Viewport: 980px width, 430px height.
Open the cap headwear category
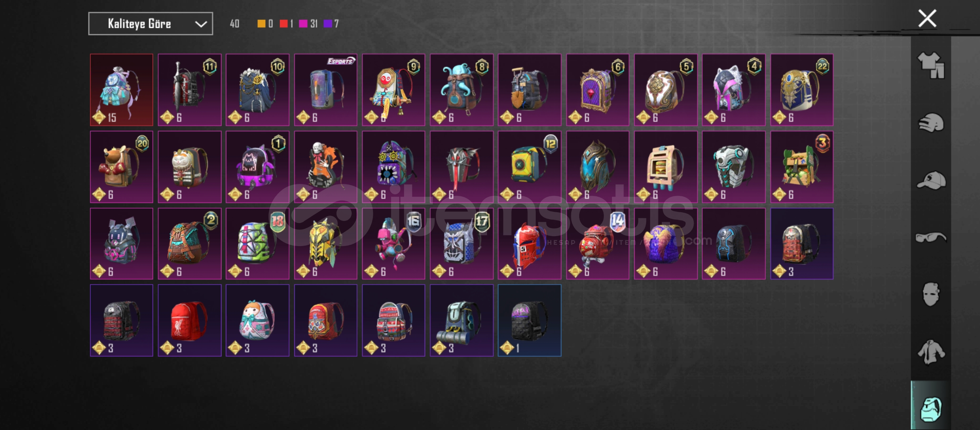coord(931,181)
